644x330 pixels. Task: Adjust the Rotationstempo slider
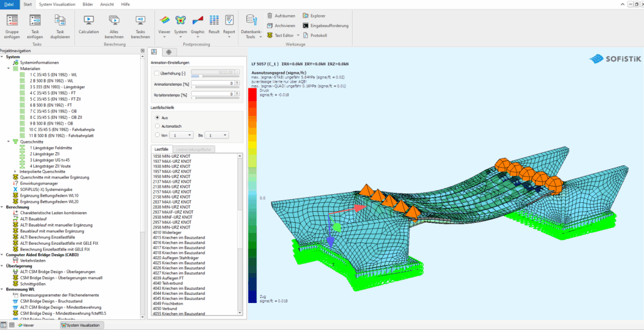pyautogui.click(x=215, y=98)
